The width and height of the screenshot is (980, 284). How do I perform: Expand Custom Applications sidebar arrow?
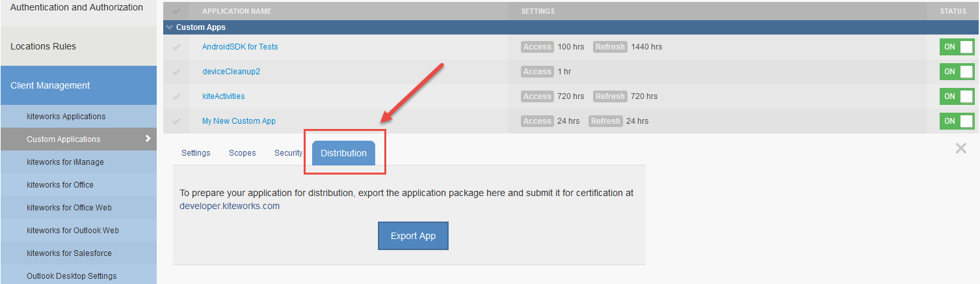148,139
